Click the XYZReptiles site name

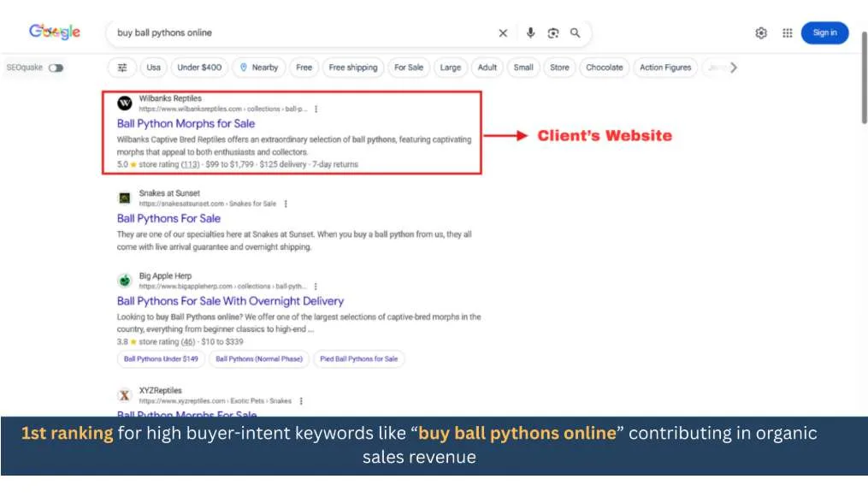(x=161, y=390)
